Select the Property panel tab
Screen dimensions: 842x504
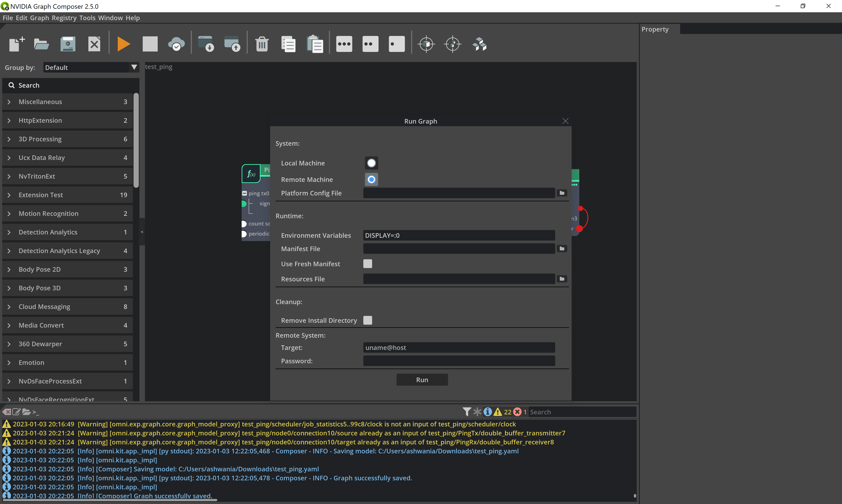(660, 29)
